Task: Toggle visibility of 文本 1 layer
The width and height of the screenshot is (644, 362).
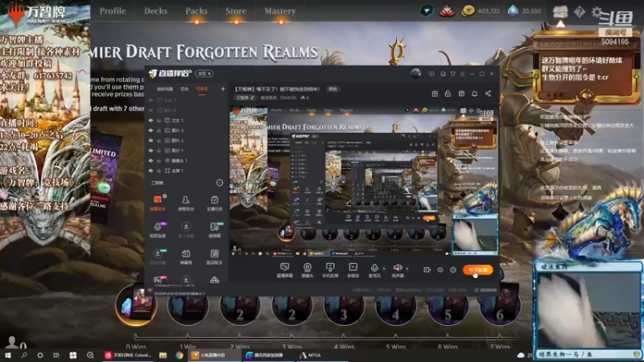Action: [x=151, y=120]
